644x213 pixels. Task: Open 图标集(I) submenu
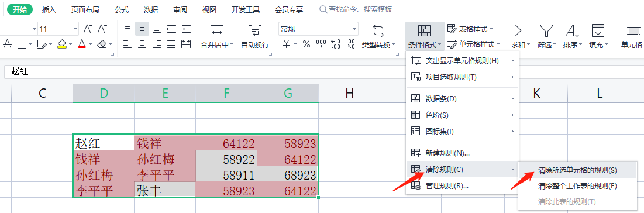point(463,131)
